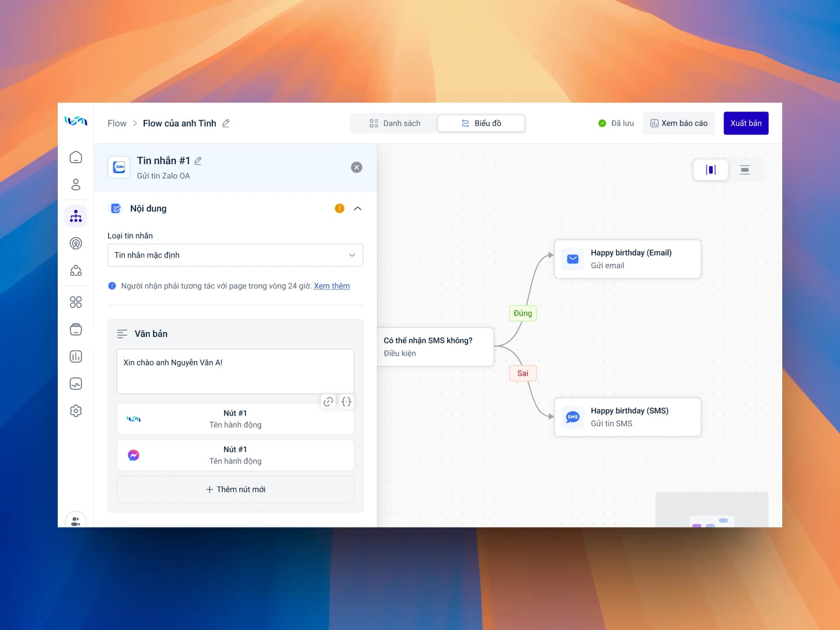Click the Sai branch label
The height and width of the screenshot is (630, 840).
[x=523, y=373]
